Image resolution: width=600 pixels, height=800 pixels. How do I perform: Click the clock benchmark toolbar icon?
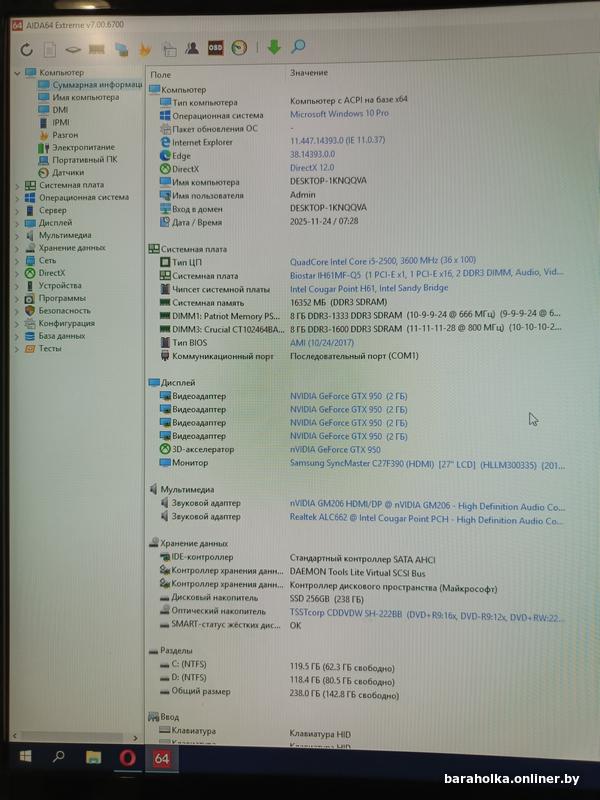[x=239, y=47]
